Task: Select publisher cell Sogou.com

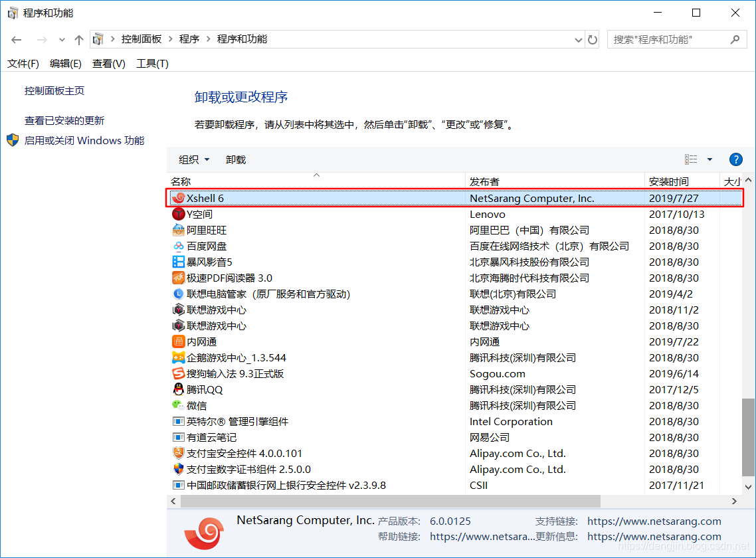Action: click(x=498, y=373)
